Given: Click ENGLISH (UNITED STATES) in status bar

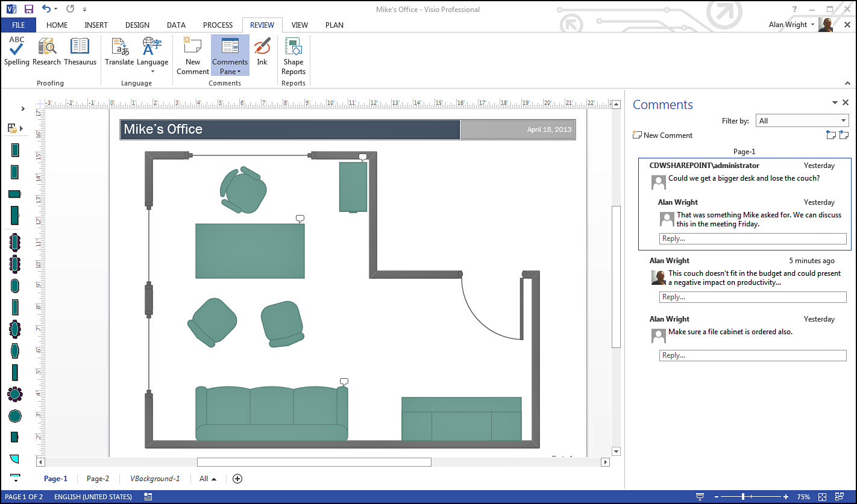Looking at the screenshot, I should 93,497.
